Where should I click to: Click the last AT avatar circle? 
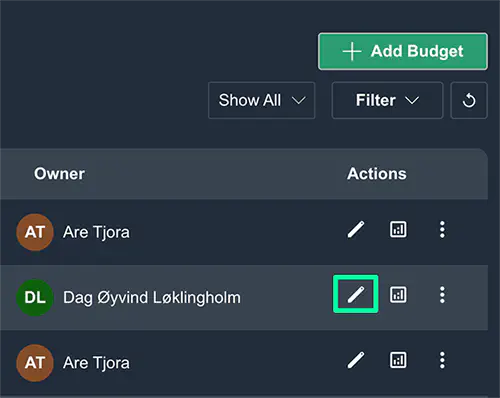coord(35,363)
